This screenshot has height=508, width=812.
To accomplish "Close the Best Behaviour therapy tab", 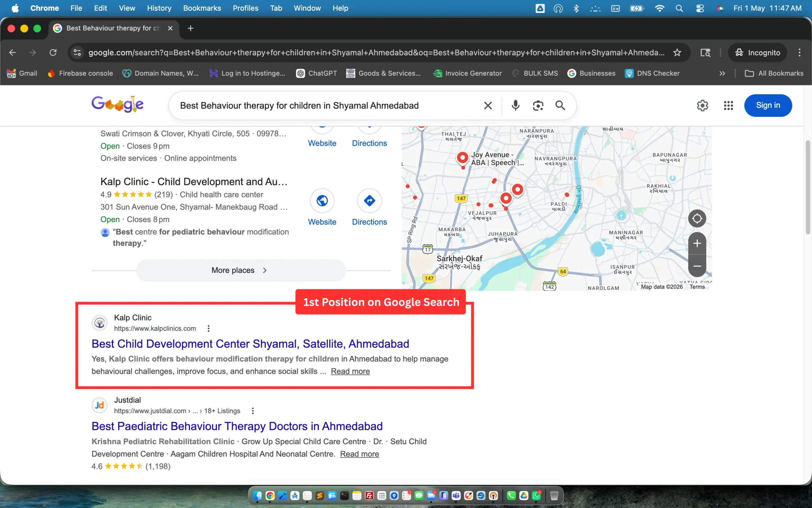I will pyautogui.click(x=170, y=28).
